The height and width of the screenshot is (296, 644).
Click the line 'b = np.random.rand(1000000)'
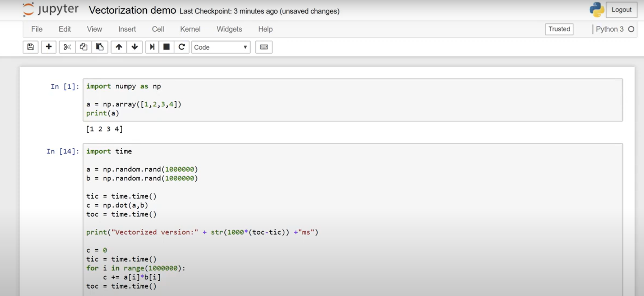tap(142, 178)
